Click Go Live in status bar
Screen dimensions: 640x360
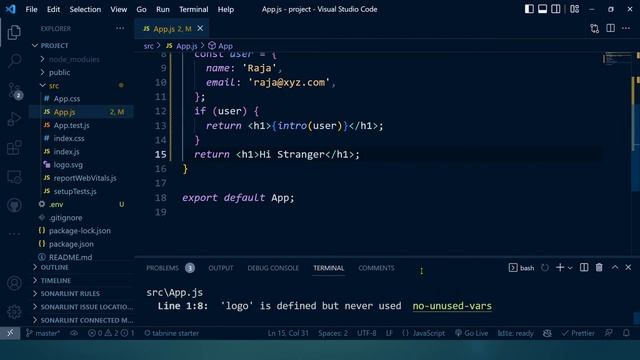pyautogui.click(x=471, y=333)
